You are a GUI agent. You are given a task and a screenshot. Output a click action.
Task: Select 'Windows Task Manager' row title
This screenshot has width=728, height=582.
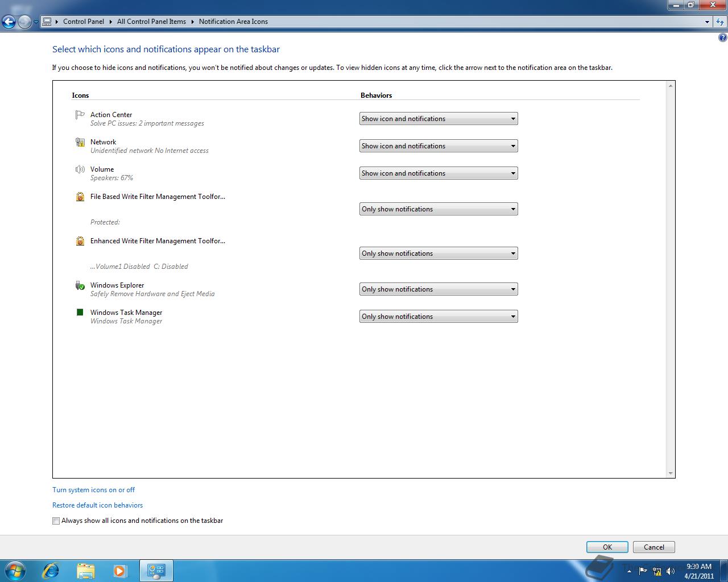coord(126,313)
